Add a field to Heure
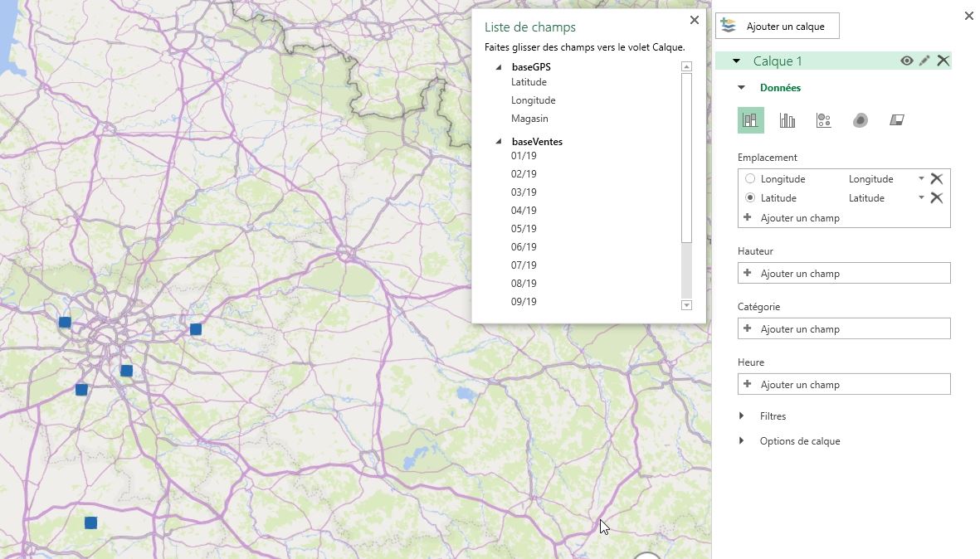Viewport: 980px width, 559px height. (x=844, y=384)
